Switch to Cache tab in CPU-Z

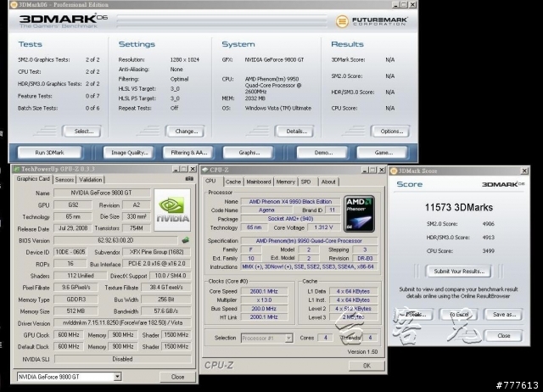pos(233,182)
